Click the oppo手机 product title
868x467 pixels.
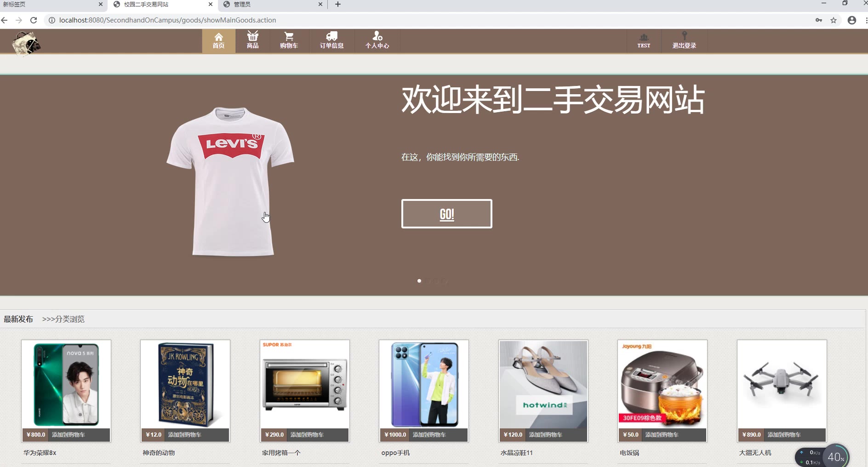tap(395, 453)
